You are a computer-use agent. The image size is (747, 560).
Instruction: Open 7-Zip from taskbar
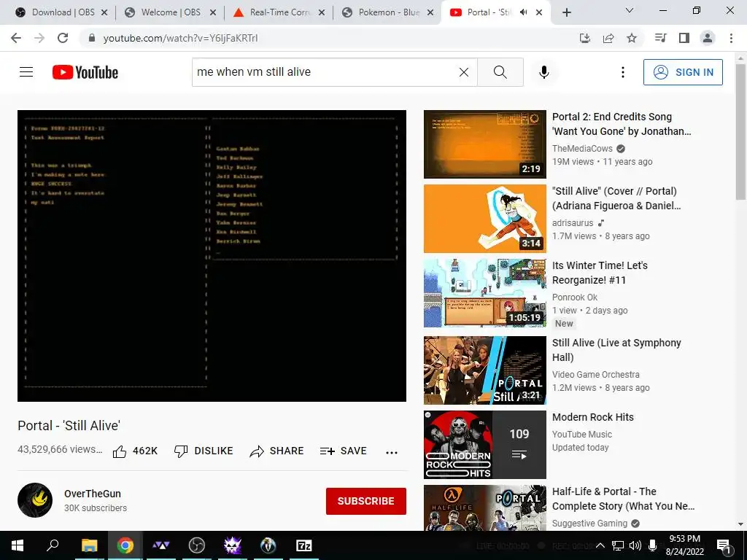pos(304,545)
